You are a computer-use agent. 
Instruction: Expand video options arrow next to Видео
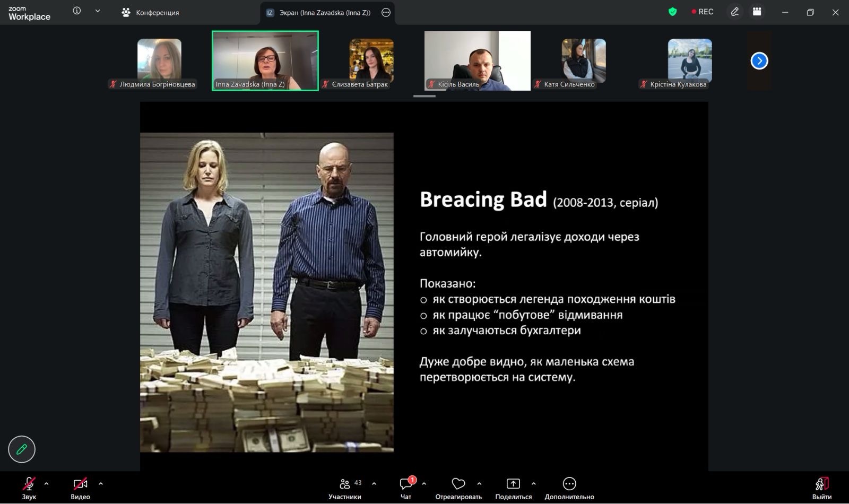101,483
